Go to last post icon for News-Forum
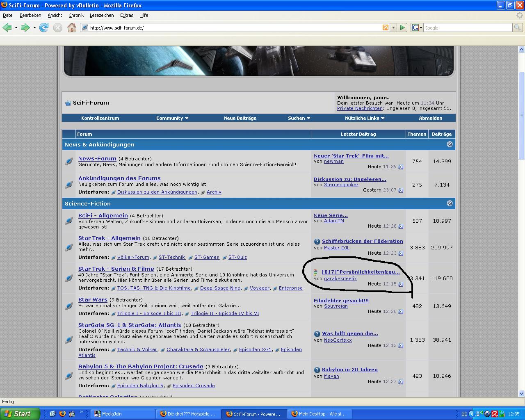This screenshot has width=525, height=420. click(401, 167)
